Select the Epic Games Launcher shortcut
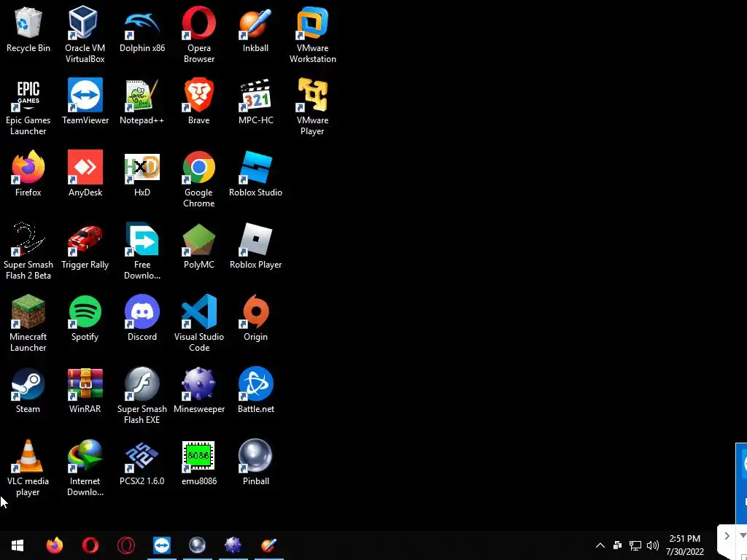Viewport: 747px width, 560px height. tap(28, 107)
